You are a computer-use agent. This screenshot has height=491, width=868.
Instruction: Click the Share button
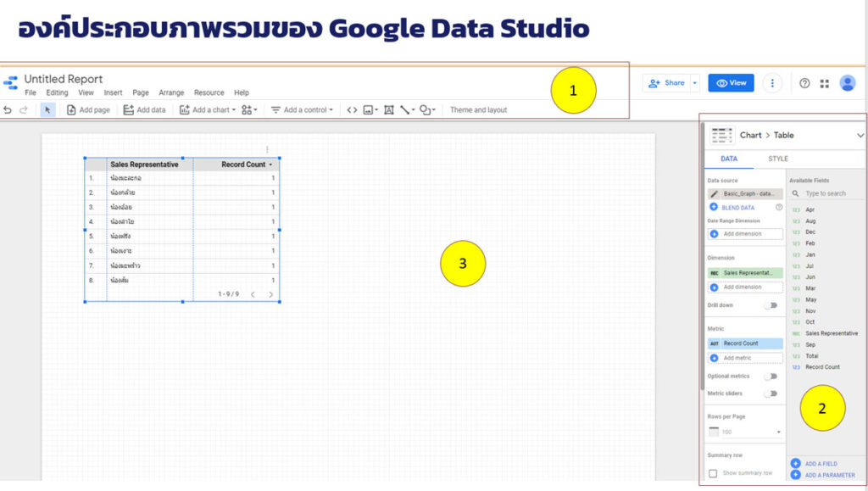[667, 83]
